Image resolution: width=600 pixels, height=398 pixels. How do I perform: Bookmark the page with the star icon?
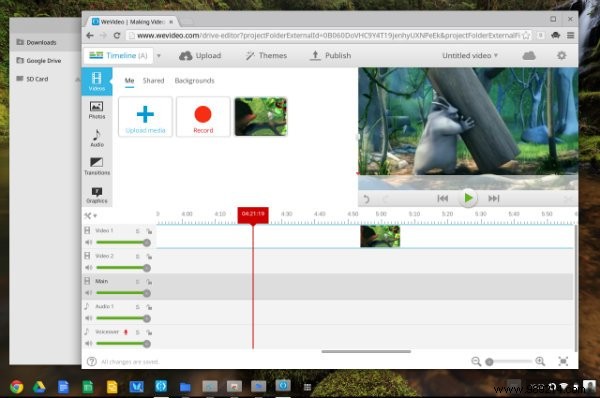click(526, 35)
